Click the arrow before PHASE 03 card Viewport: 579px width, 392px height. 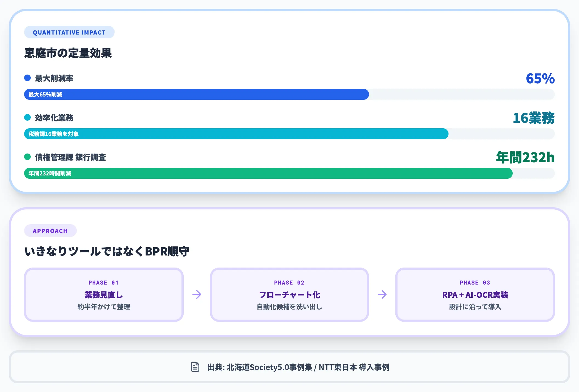point(382,295)
